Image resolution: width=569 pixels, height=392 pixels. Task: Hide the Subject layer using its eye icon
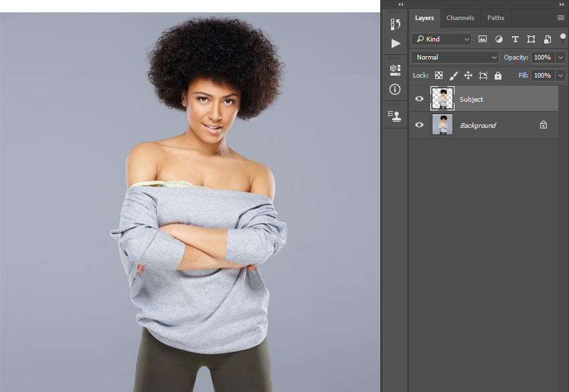(420, 99)
